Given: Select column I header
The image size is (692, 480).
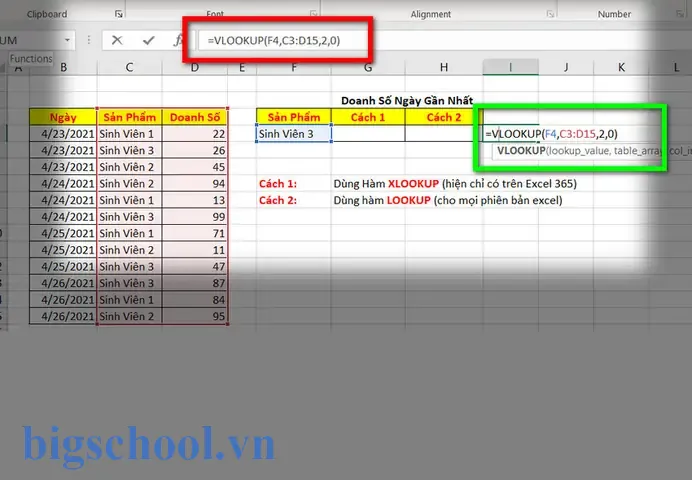Looking at the screenshot, I should tap(511, 68).
